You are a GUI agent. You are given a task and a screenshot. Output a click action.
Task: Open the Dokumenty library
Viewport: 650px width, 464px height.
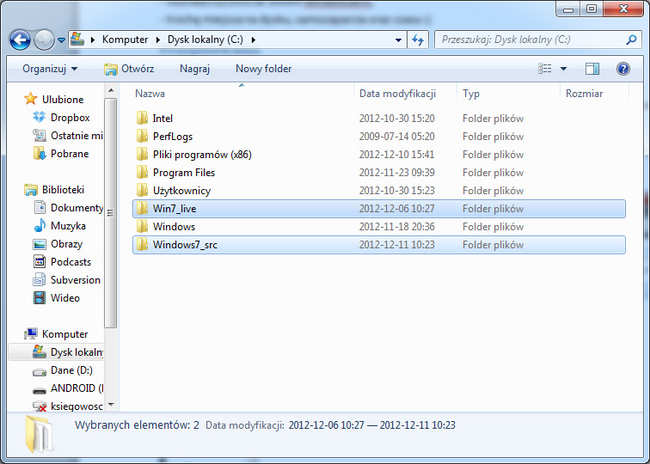click(x=68, y=208)
